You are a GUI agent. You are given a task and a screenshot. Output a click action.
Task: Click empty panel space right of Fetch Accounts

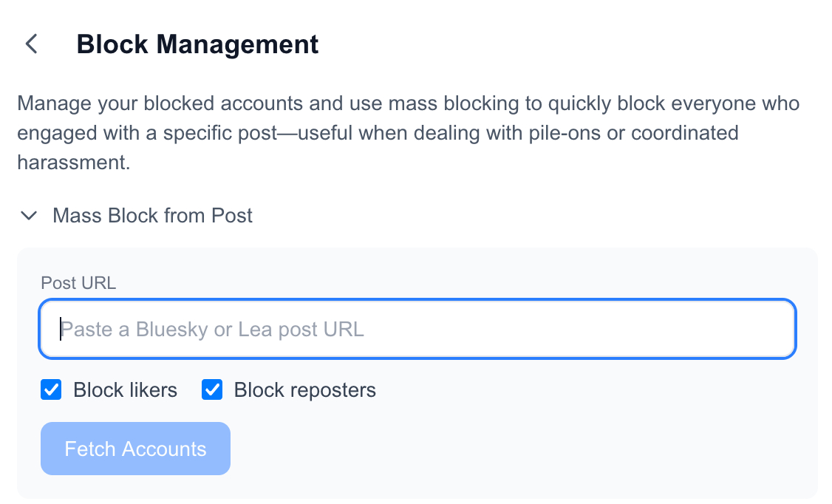click(517, 449)
